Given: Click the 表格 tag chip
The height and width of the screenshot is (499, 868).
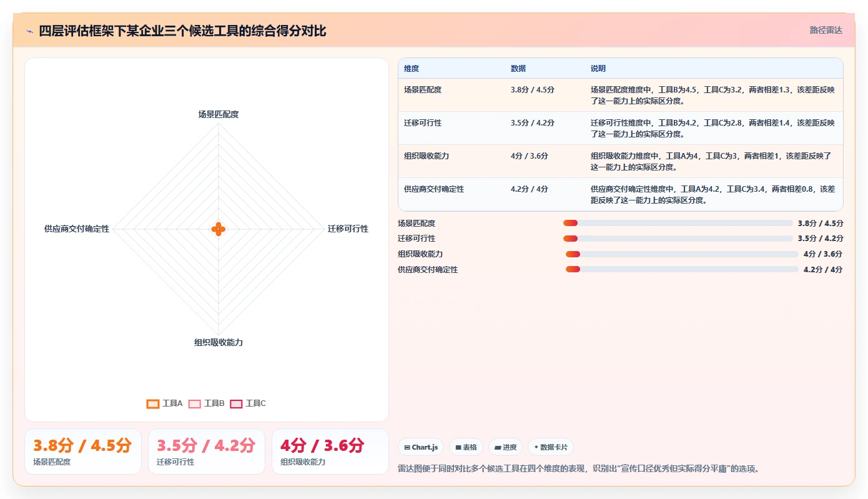Looking at the screenshot, I should 466,447.
